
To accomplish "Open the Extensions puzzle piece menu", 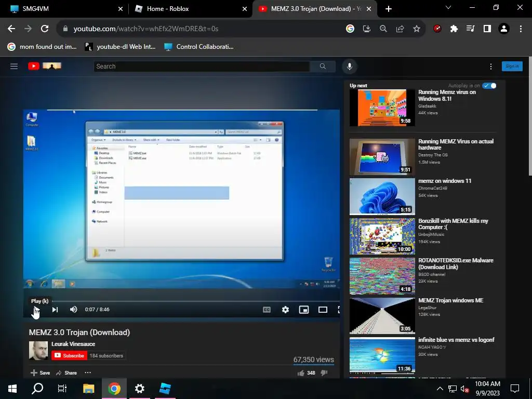I will pos(454,29).
